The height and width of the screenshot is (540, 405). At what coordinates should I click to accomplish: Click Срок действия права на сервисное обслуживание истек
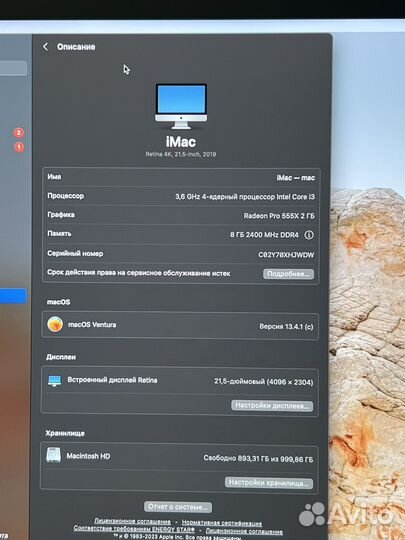[x=138, y=273]
